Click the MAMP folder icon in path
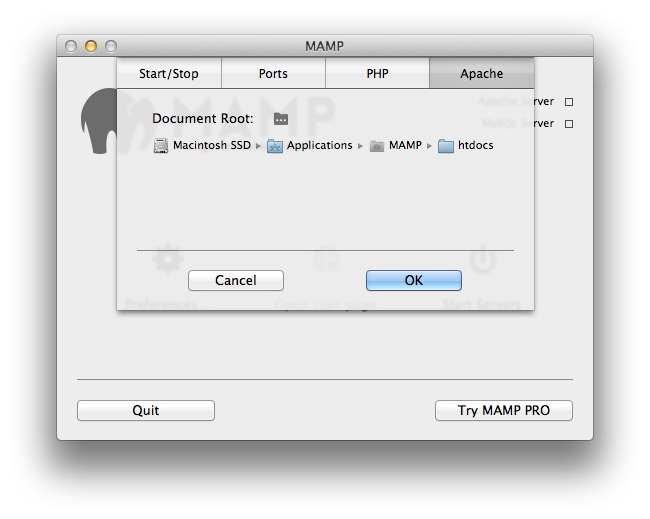The image size is (650, 519). (x=377, y=146)
